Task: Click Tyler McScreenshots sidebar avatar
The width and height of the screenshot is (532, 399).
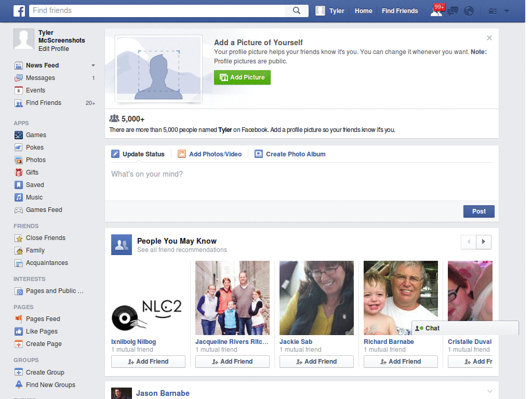Action: (24, 39)
